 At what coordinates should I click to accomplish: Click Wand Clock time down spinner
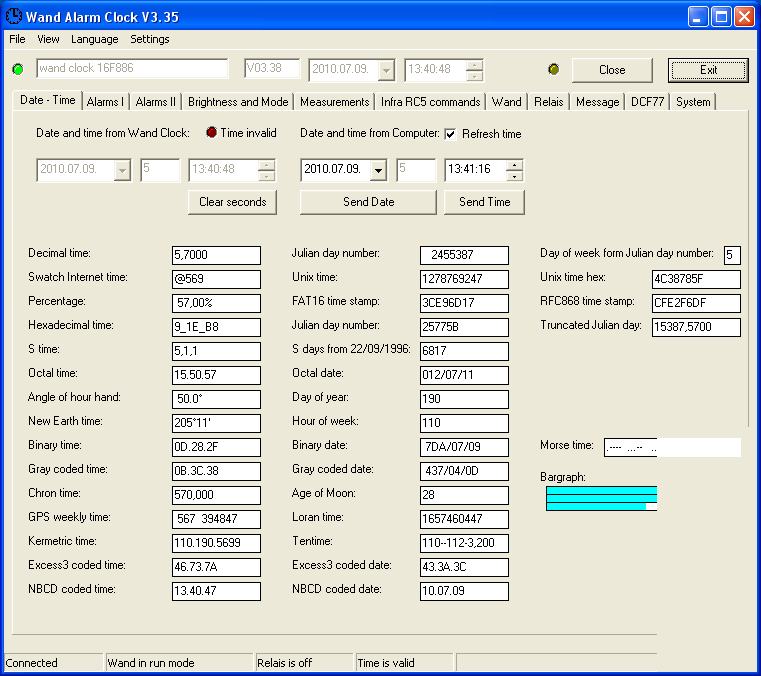(266, 175)
